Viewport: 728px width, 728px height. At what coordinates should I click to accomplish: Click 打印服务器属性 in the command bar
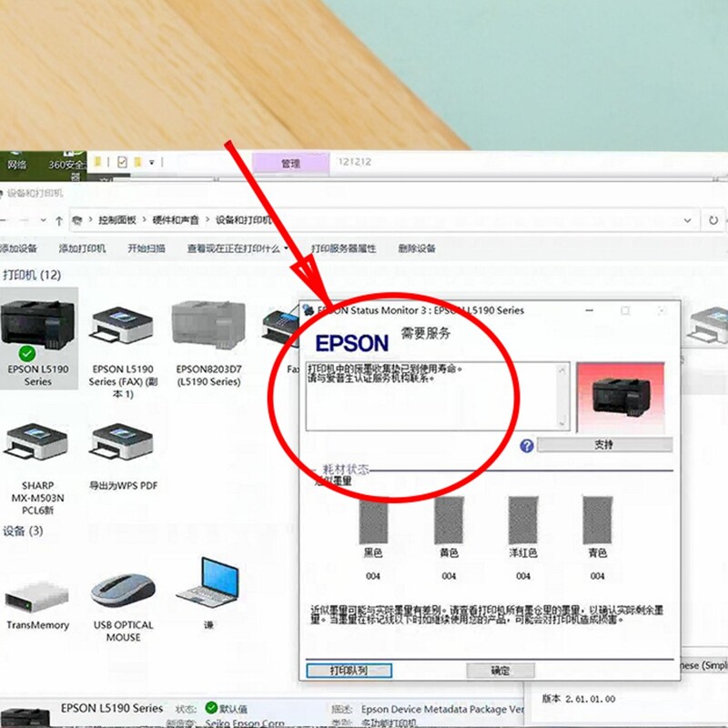(x=344, y=248)
